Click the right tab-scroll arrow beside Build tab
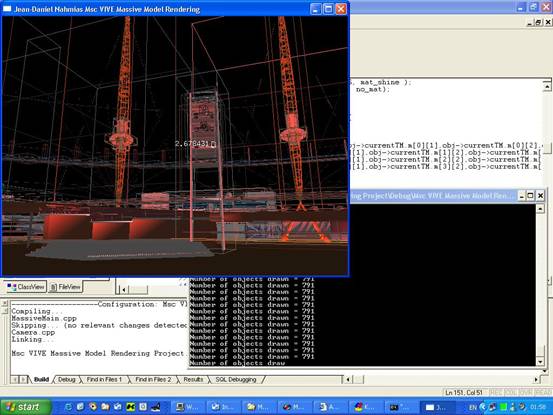Viewport: 553px width, 415px height. pos(23,380)
